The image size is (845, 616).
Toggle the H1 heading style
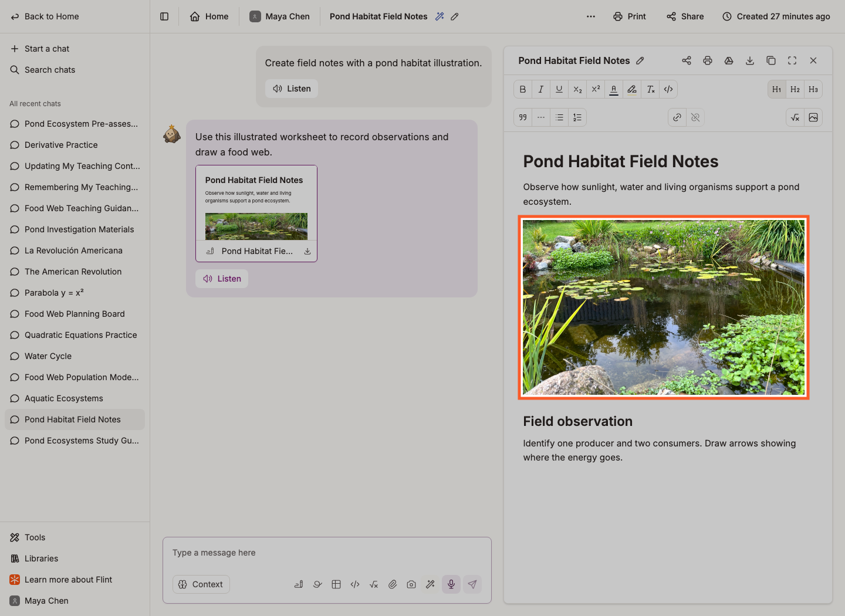pos(777,89)
